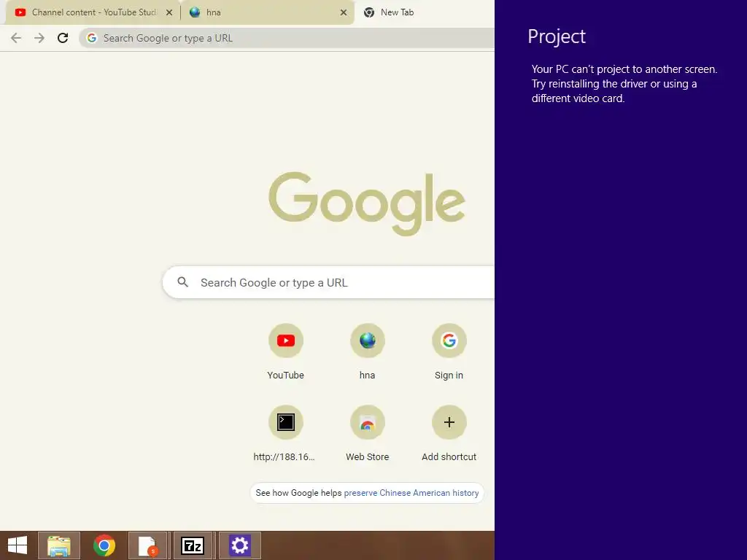747x560 pixels.
Task: Open the Windows Start button
Action: pos(18,545)
